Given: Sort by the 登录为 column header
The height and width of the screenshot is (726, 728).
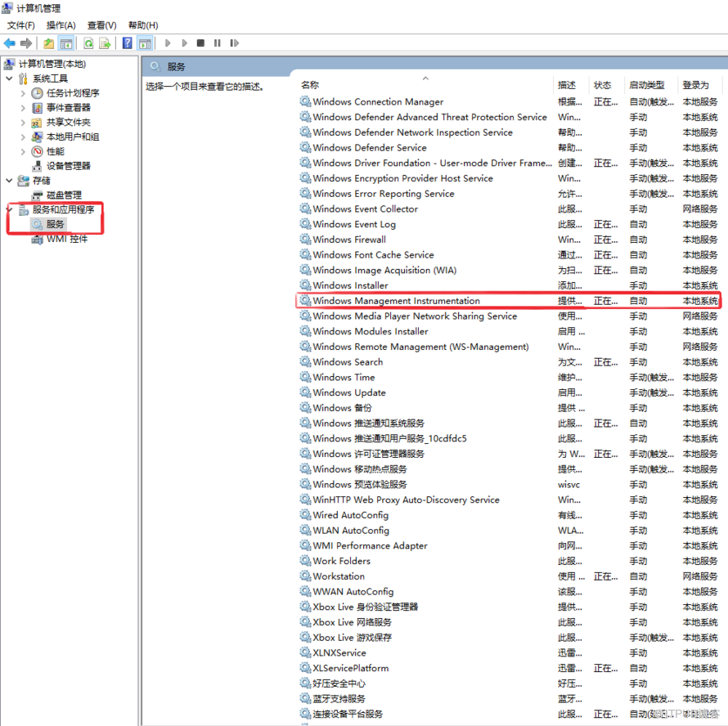Looking at the screenshot, I should tap(699, 85).
